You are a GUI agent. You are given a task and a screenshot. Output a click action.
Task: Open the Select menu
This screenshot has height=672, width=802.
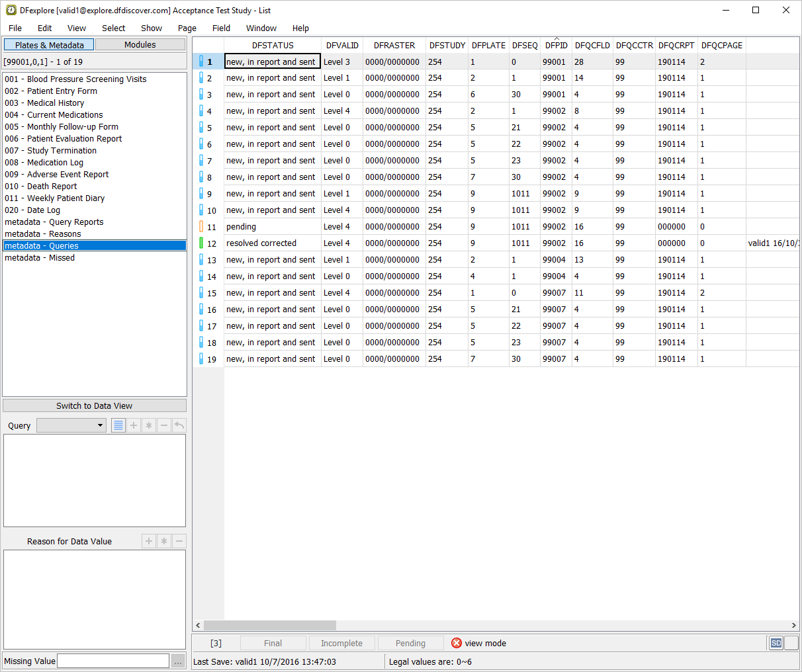tap(113, 28)
